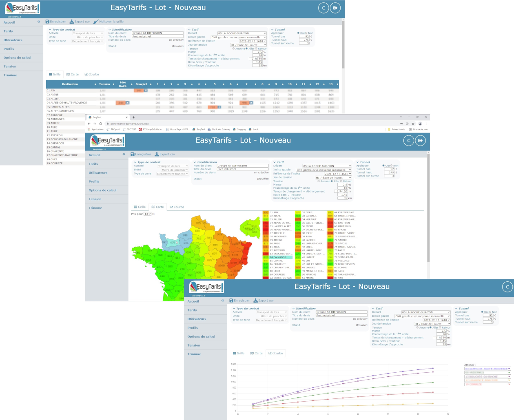Collapse 'Type de contrat' section in the Grille-view window
The height and width of the screenshot is (420, 514).
(x=50, y=29)
